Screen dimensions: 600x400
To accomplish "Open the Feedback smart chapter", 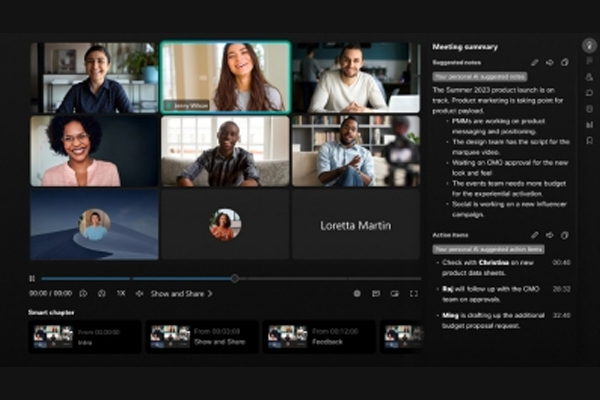I will pos(319,336).
